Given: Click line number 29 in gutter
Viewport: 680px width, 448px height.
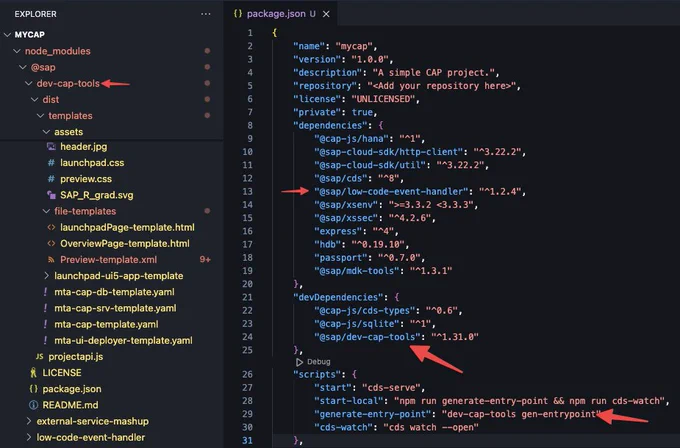Looking at the screenshot, I should [x=247, y=414].
